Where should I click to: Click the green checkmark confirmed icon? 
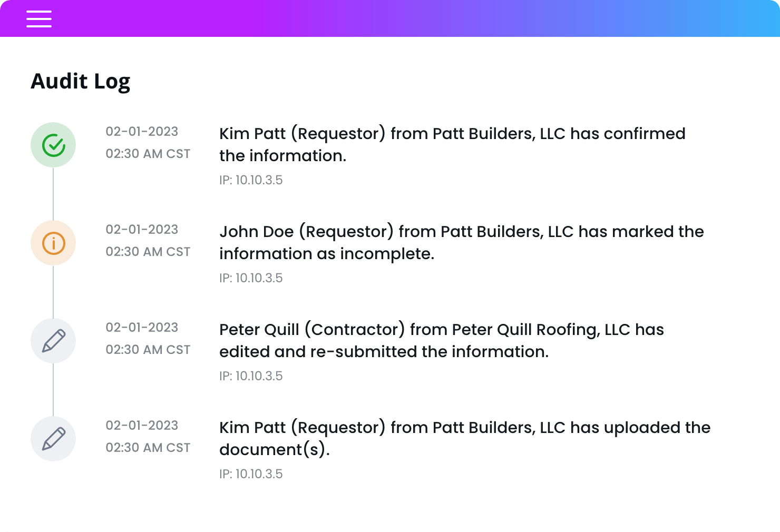[x=53, y=145]
